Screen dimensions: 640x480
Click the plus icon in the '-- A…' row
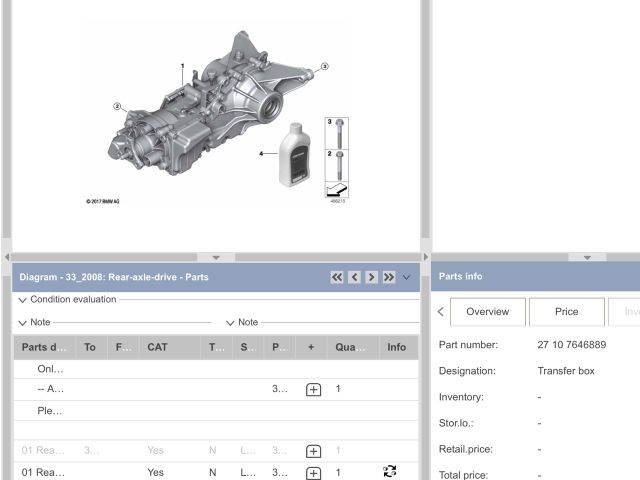tap(313, 389)
